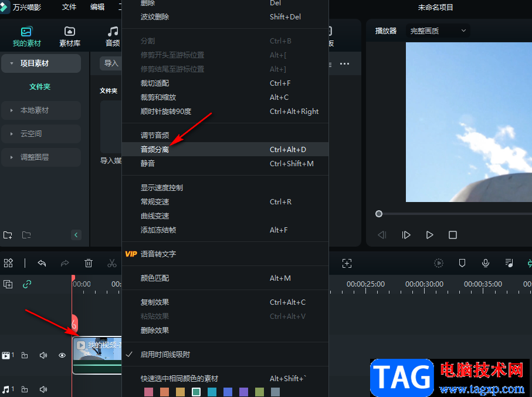Viewport: 532px width, 397px height.
Task: Open the 完整画质 quality dropdown
Action: tap(438, 31)
